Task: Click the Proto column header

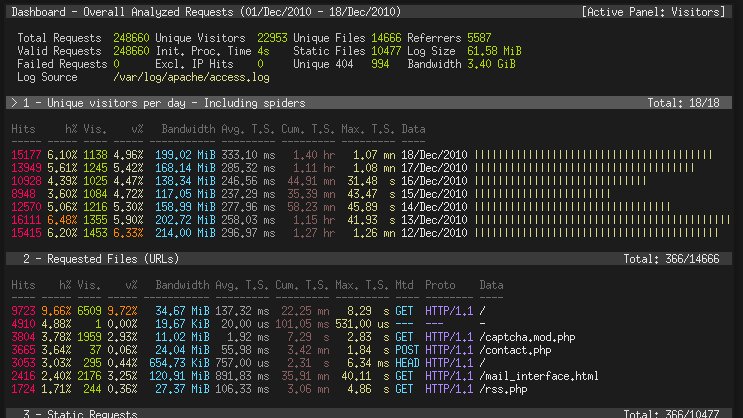Action: coord(440,285)
